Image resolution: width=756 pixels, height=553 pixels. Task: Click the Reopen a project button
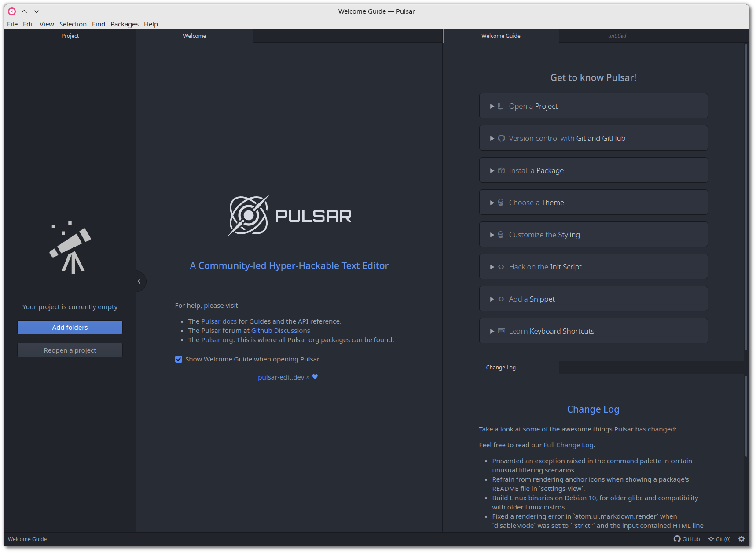70,350
